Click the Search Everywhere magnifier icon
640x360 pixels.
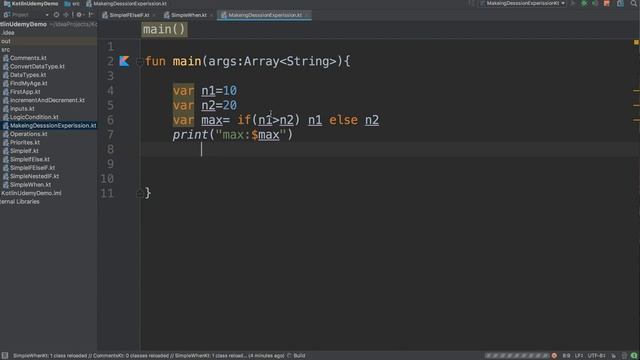[x=634, y=3]
